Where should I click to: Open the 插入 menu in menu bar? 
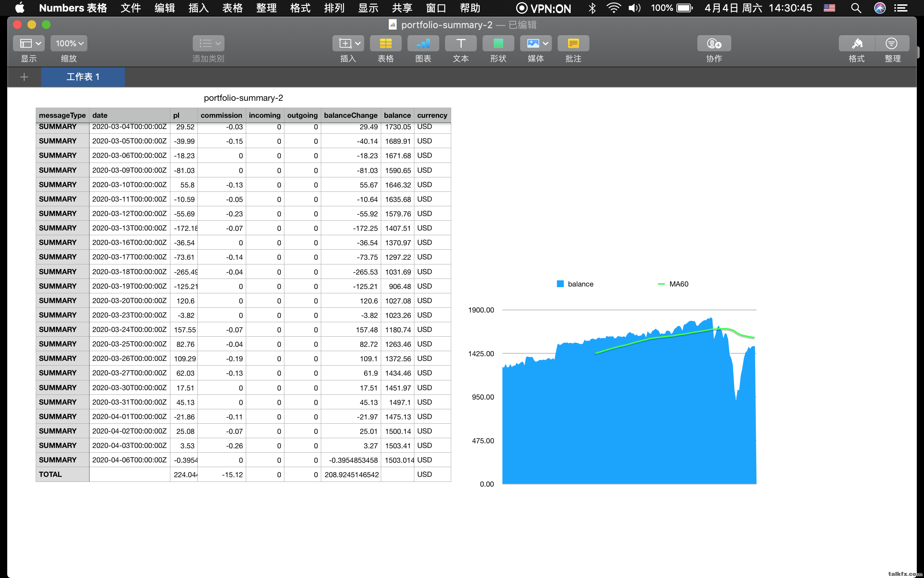[199, 8]
